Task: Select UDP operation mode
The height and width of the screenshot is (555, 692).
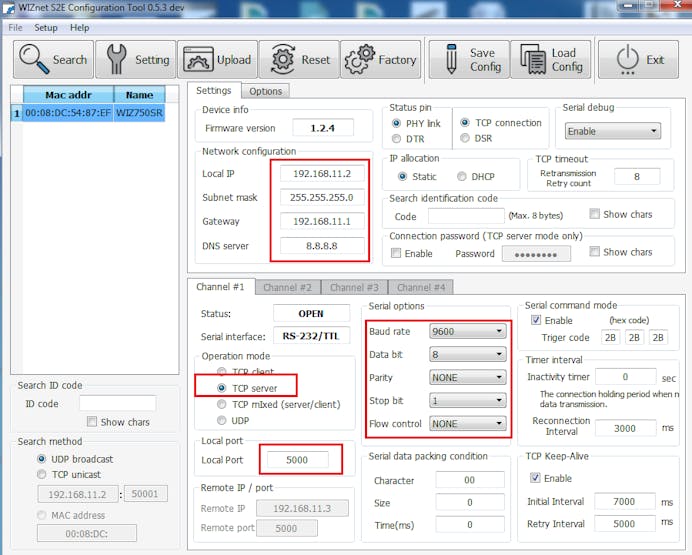Action: (x=222, y=420)
